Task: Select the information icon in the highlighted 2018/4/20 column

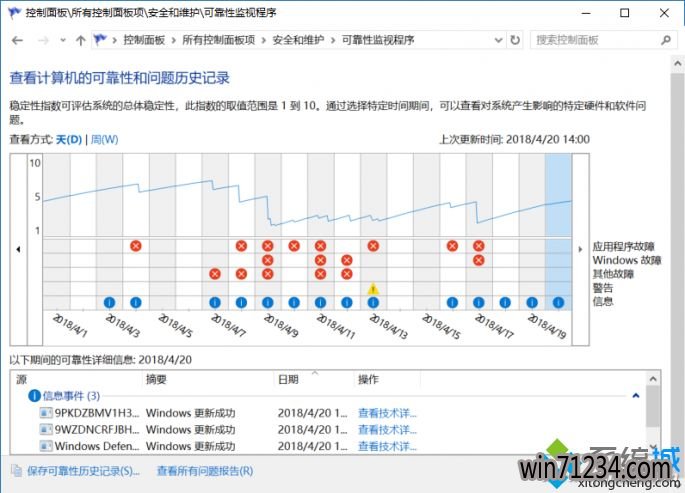Action: point(558,302)
